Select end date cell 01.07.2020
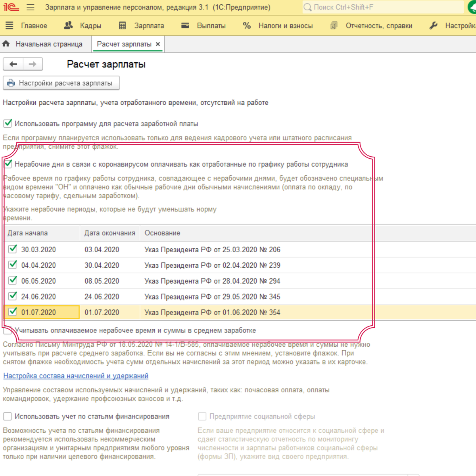This screenshot has width=476, height=476. pyautogui.click(x=110, y=312)
